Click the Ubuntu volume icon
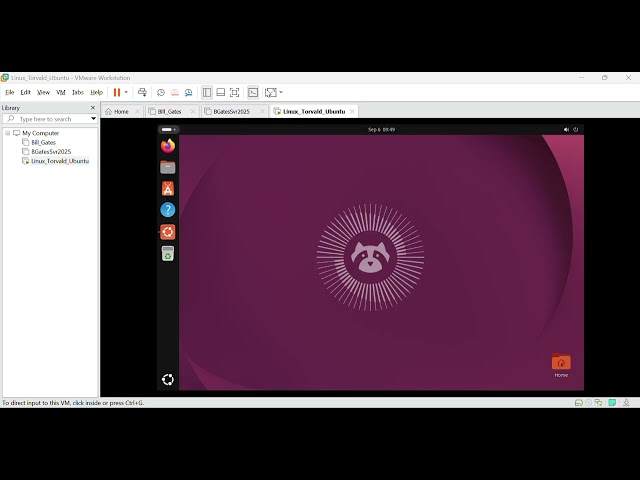The image size is (640, 480). point(566,129)
